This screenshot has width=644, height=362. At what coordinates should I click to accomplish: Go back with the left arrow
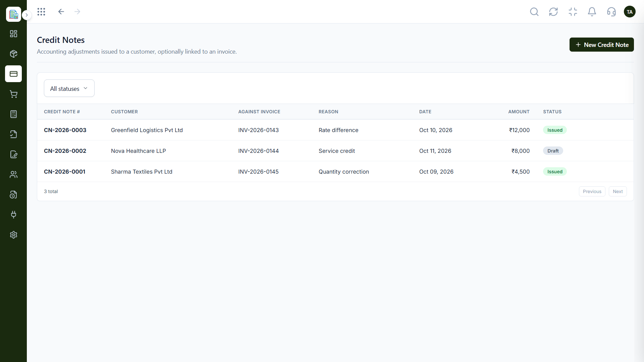61,12
